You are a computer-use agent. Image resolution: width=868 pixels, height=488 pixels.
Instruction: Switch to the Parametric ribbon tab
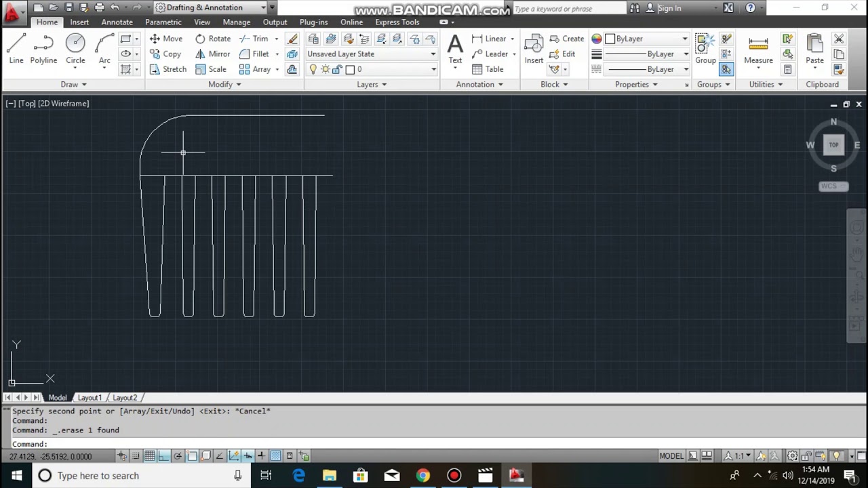(163, 22)
